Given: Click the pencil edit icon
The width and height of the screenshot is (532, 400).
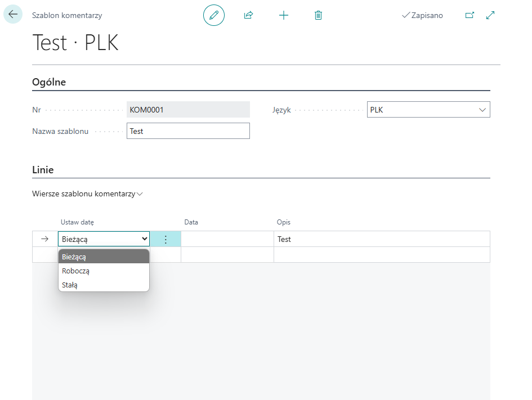Looking at the screenshot, I should 213,15.
